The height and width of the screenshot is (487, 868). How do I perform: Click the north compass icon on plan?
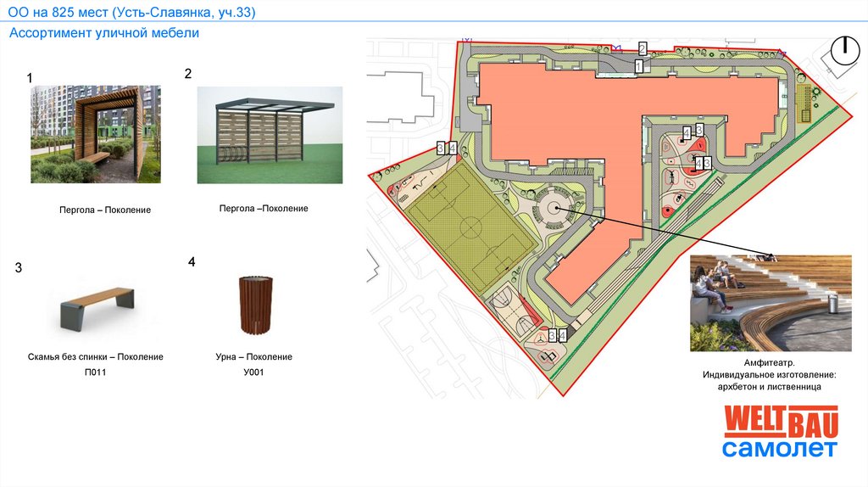pyautogui.click(x=845, y=50)
